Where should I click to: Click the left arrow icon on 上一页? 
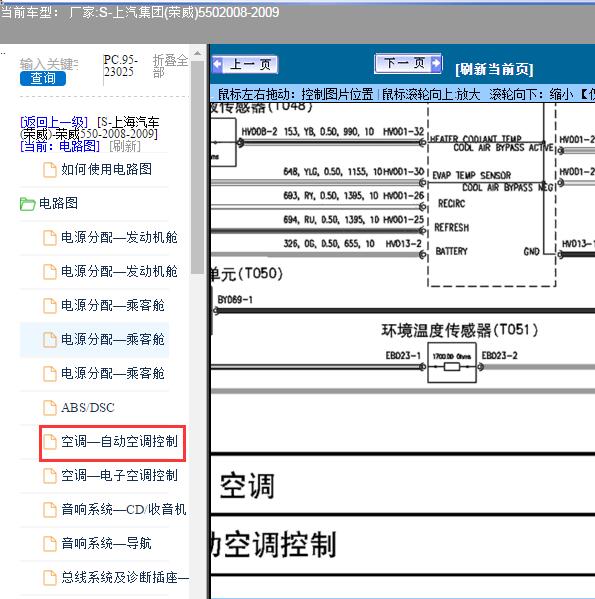click(x=218, y=64)
